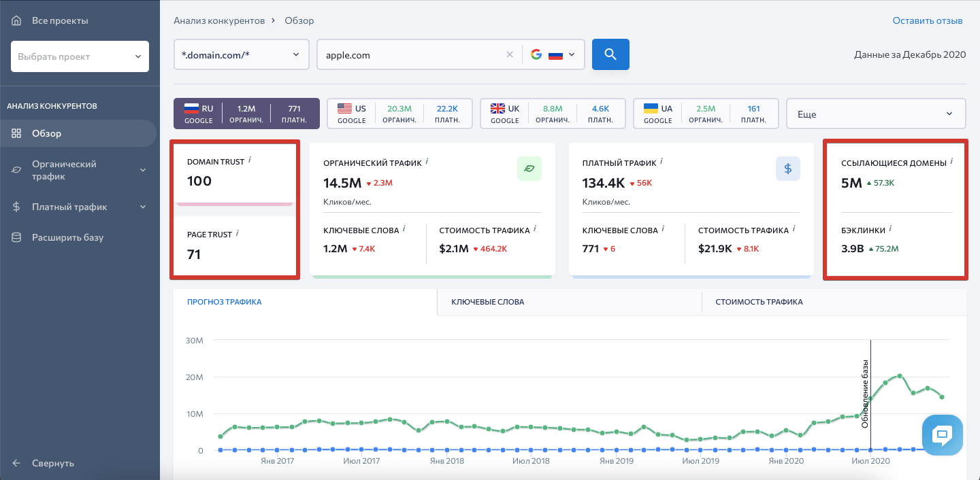Click info icon next to Бэклинки

coord(891,229)
